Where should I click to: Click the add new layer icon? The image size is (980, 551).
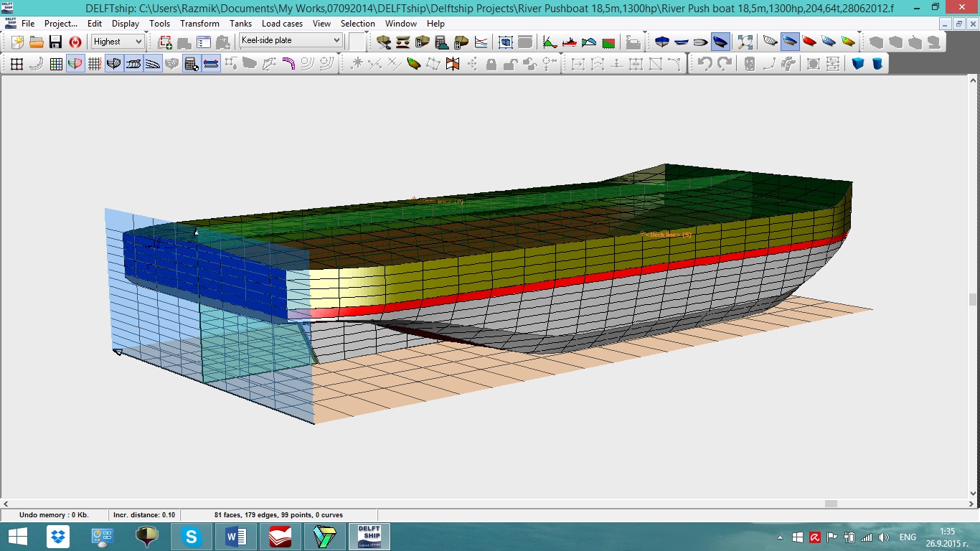point(165,42)
